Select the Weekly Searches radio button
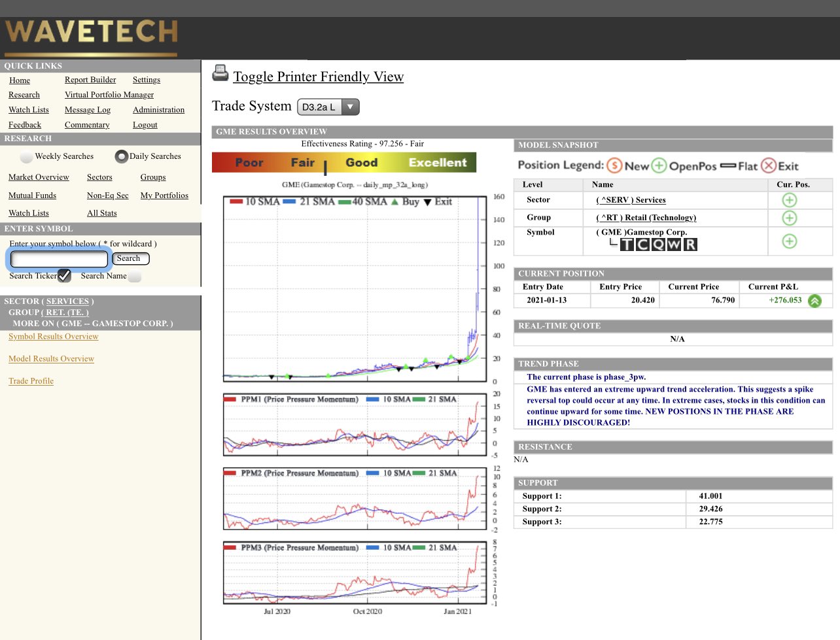 [26, 156]
